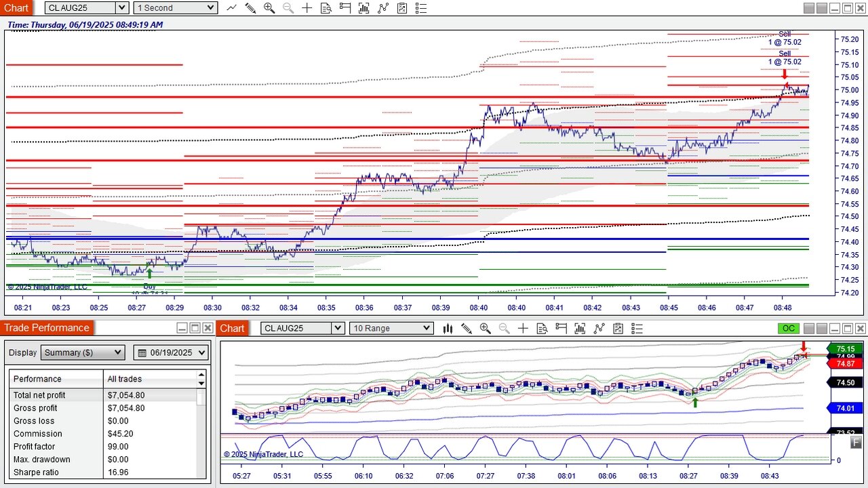Toggle Chart Trader in 1 Second chart
868x488 pixels.
click(345, 8)
